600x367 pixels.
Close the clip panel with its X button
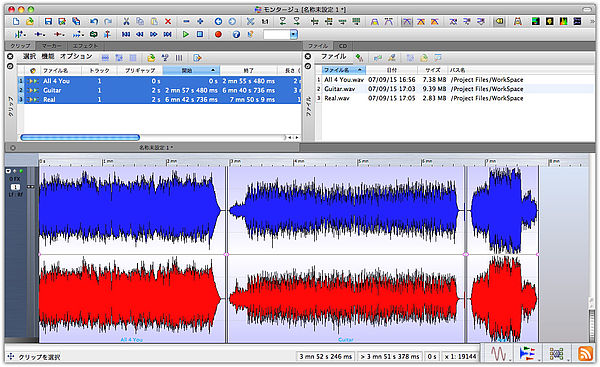tap(10, 57)
